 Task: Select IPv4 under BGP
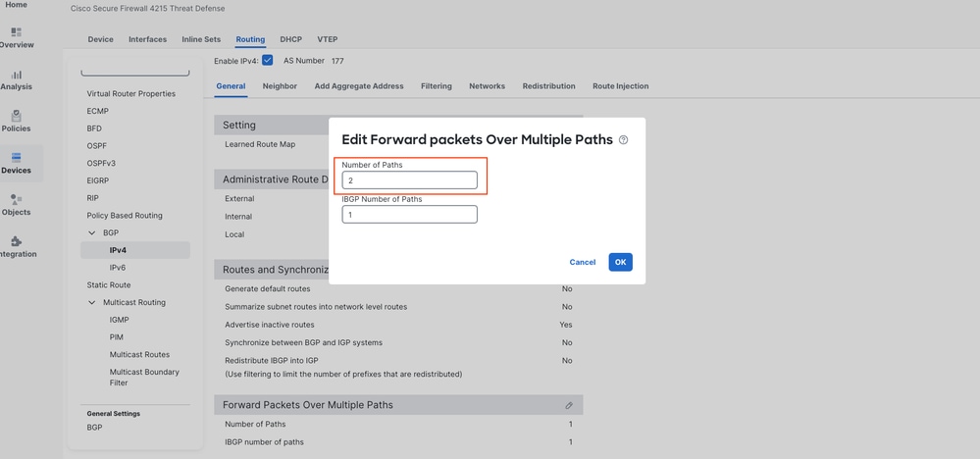[135, 250]
